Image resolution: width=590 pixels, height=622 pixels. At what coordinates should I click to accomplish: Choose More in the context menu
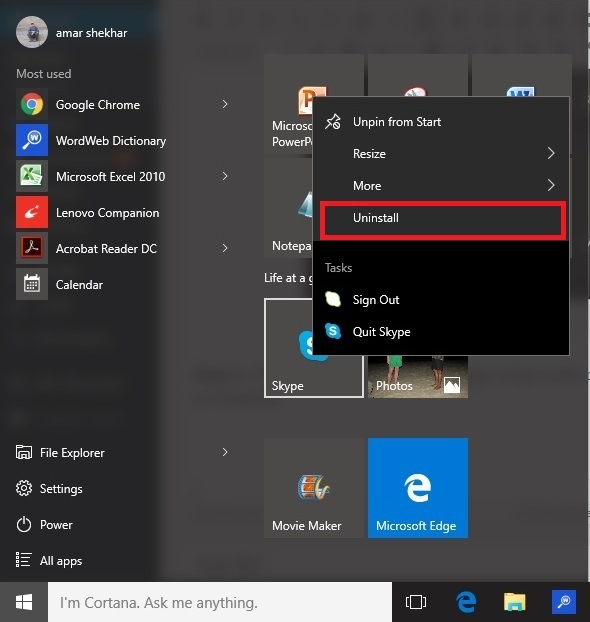441,186
